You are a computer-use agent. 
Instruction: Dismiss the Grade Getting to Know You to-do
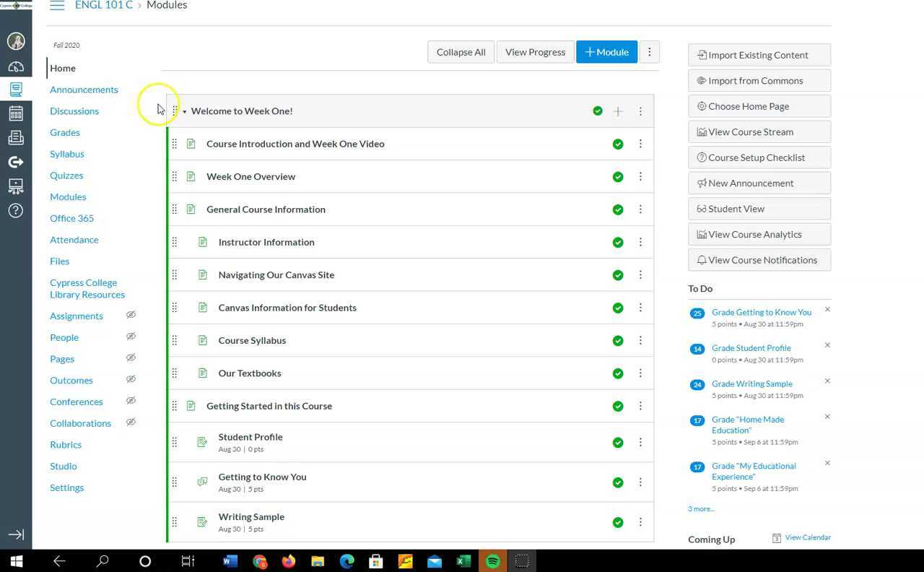point(827,310)
